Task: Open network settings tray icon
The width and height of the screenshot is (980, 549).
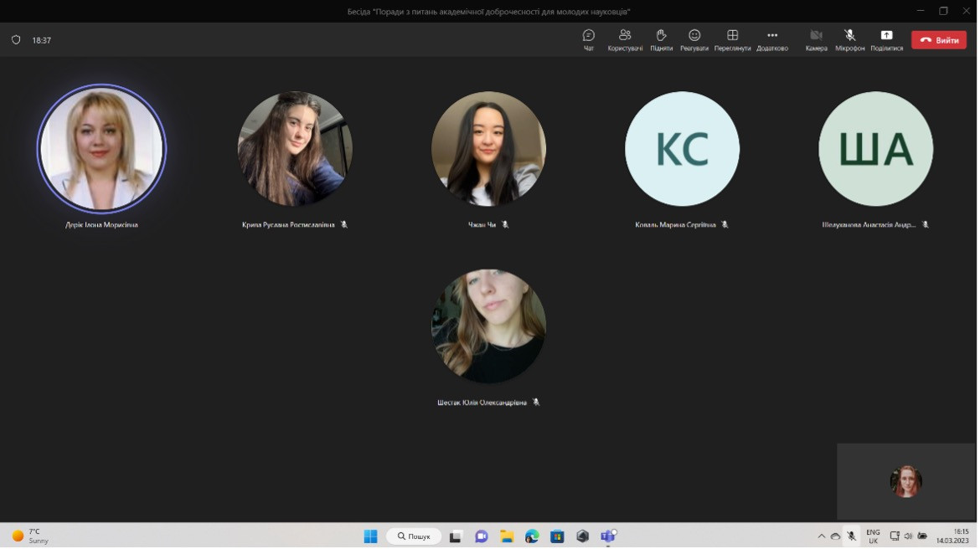Action: tap(895, 536)
